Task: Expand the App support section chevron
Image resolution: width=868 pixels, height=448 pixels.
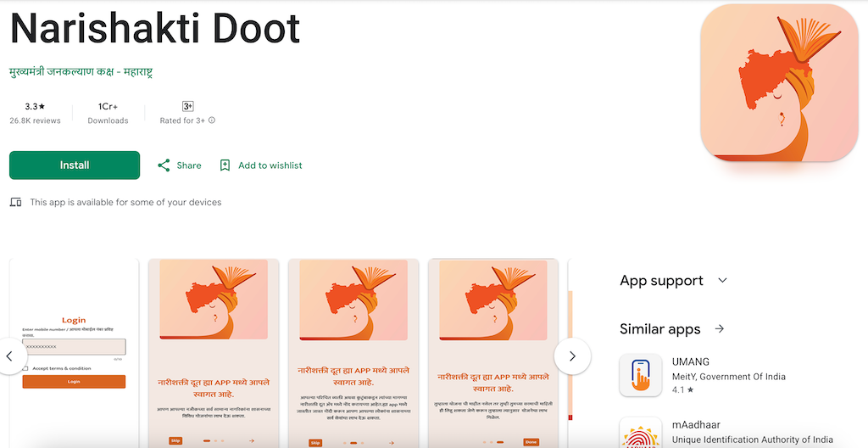Action: [722, 281]
